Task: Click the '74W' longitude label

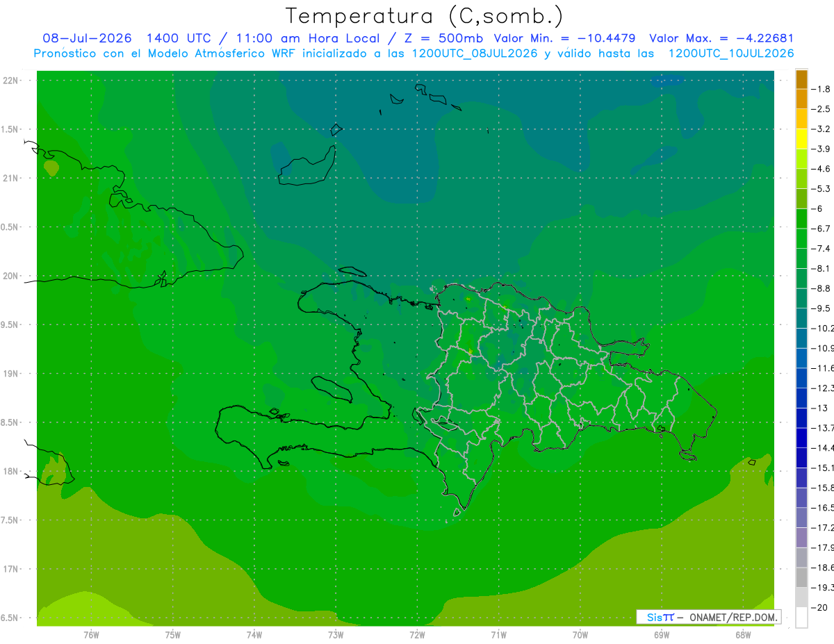Action: point(254,635)
